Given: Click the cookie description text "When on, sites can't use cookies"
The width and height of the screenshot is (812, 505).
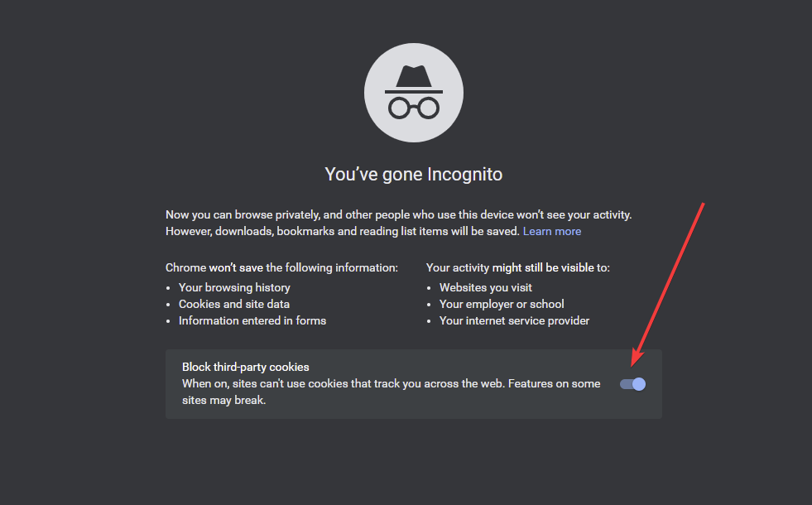Looking at the screenshot, I should [x=391, y=383].
